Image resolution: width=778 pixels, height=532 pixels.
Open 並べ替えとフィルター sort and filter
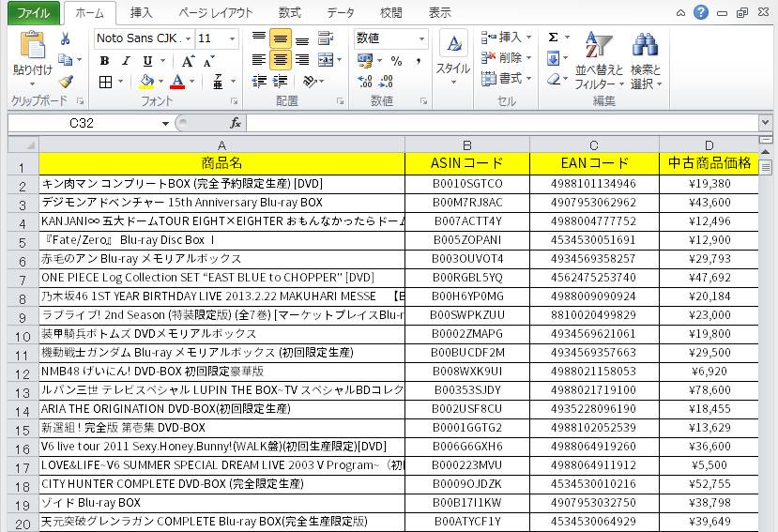pyautogui.click(x=599, y=61)
